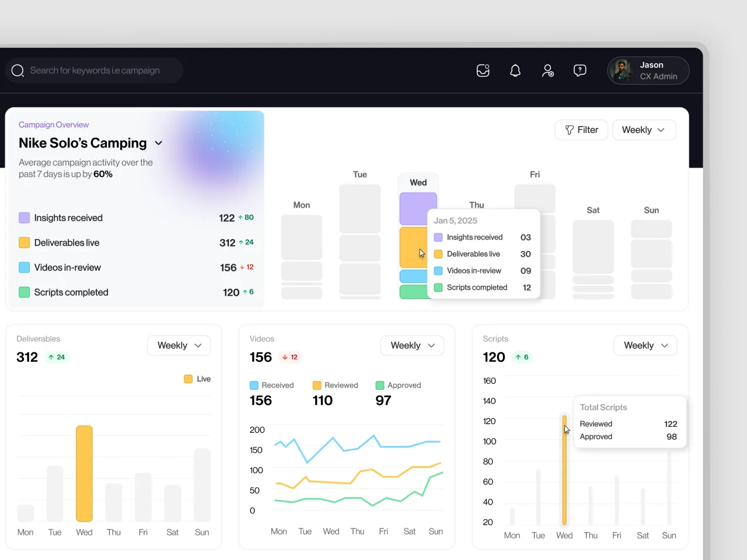Click the search magnifier icon
This screenshot has height=560, width=747.
[x=18, y=71]
